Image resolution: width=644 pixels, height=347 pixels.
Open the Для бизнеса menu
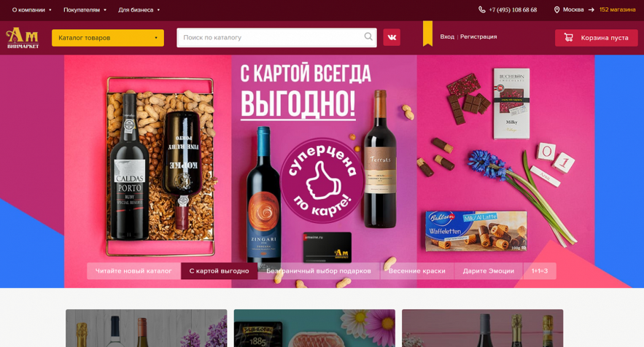pos(139,10)
